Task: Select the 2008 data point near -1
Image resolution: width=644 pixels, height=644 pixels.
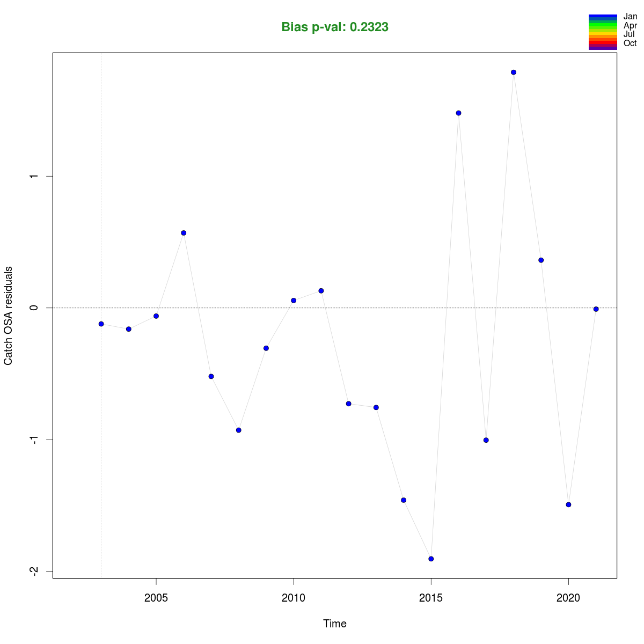Action: [239, 430]
